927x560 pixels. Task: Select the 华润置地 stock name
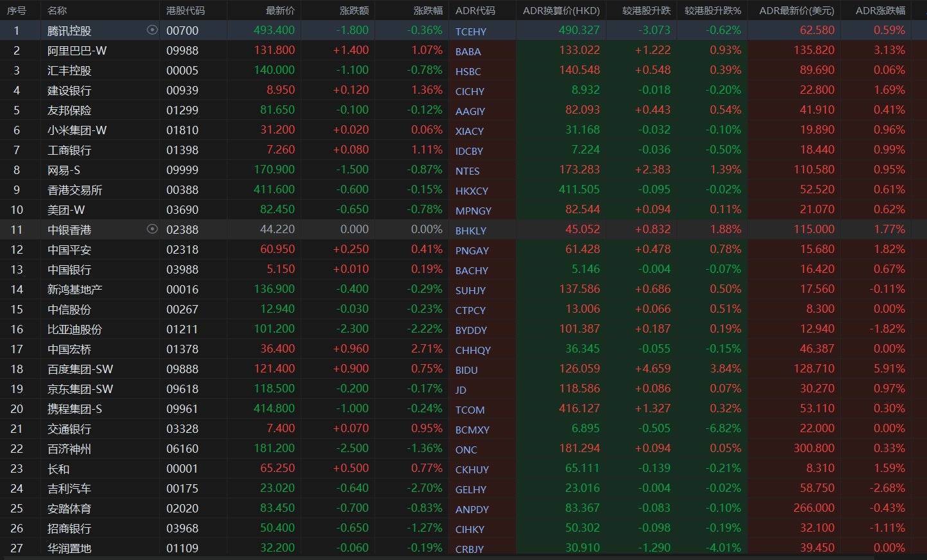coord(69,548)
